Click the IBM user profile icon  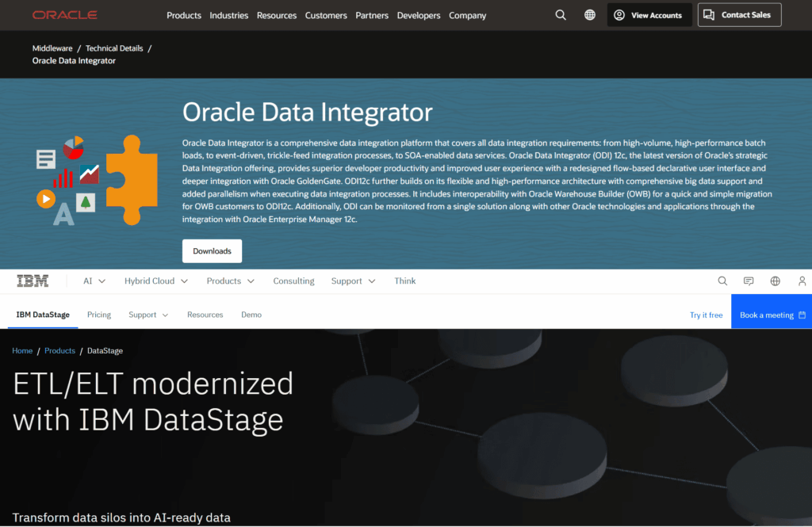802,281
